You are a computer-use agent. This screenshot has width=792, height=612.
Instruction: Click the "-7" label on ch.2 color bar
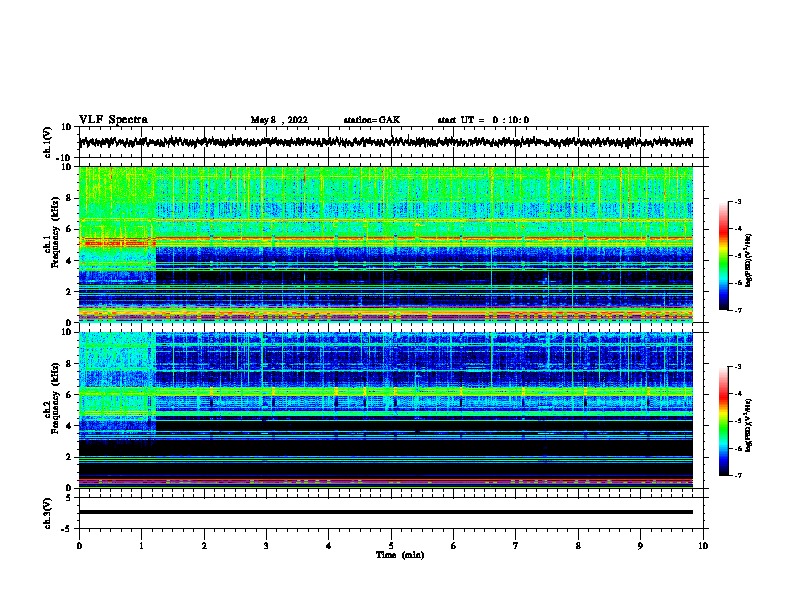coord(737,476)
